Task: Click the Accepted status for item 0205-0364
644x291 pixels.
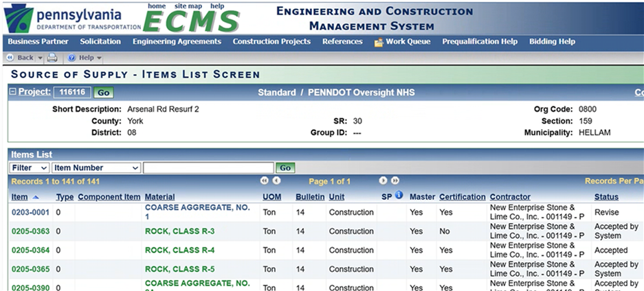Action: 611,250
